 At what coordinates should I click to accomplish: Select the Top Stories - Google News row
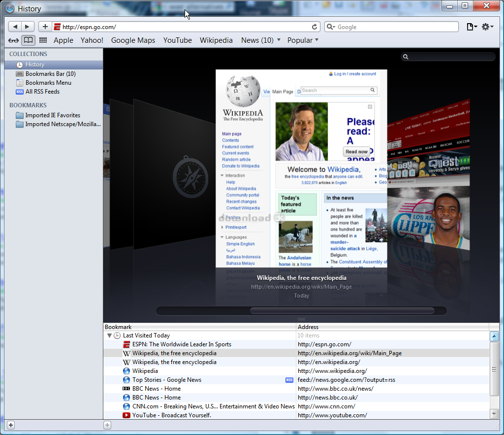(x=296, y=380)
